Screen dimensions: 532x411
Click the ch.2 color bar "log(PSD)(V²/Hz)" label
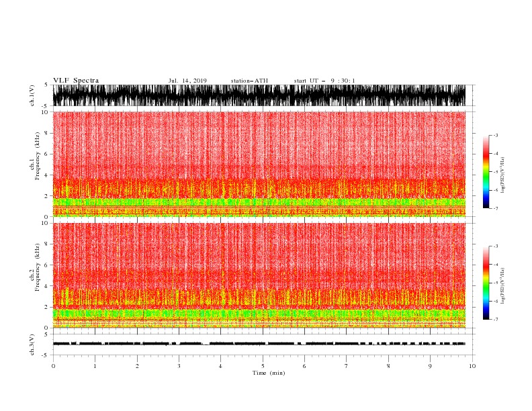(x=503, y=285)
